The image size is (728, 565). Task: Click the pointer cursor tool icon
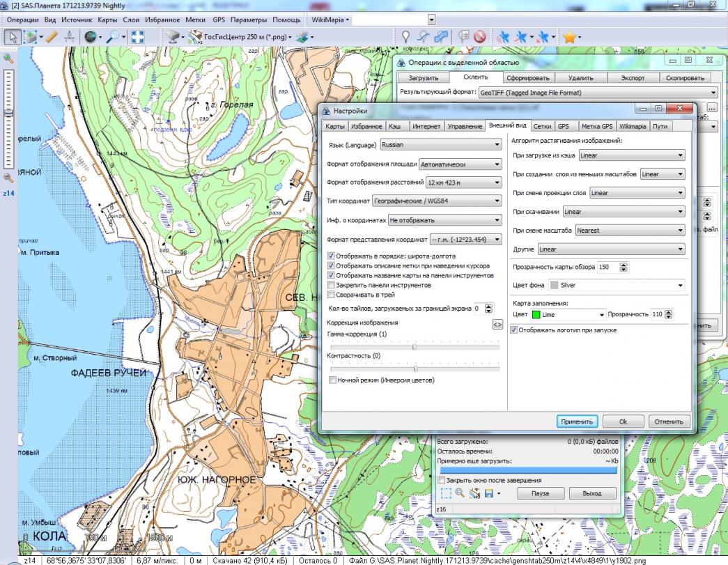pyautogui.click(x=12, y=37)
